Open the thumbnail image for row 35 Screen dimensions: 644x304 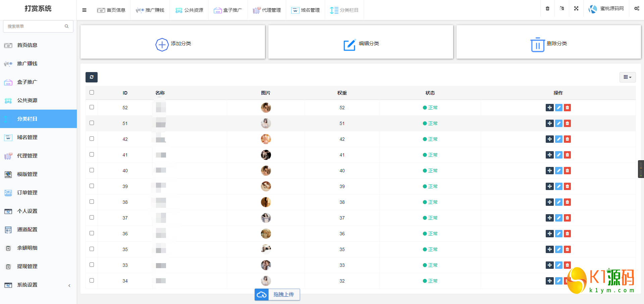click(266, 249)
